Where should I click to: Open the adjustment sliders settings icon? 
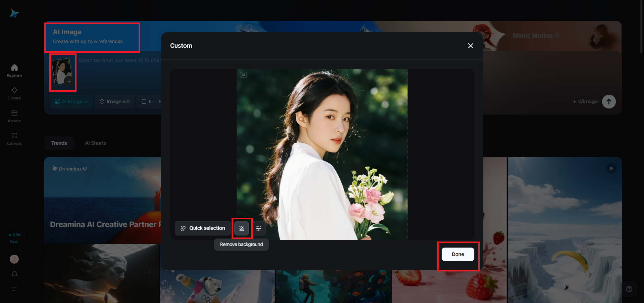(x=259, y=228)
